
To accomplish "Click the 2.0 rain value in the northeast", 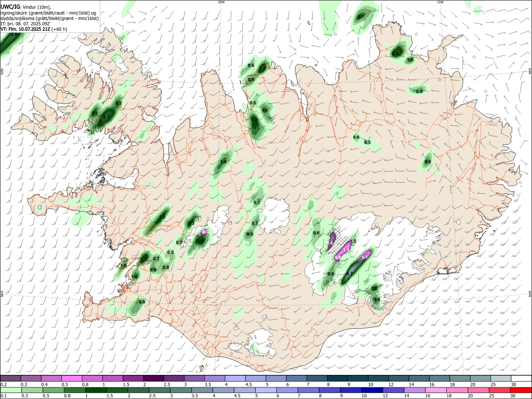I will pyautogui.click(x=395, y=54).
